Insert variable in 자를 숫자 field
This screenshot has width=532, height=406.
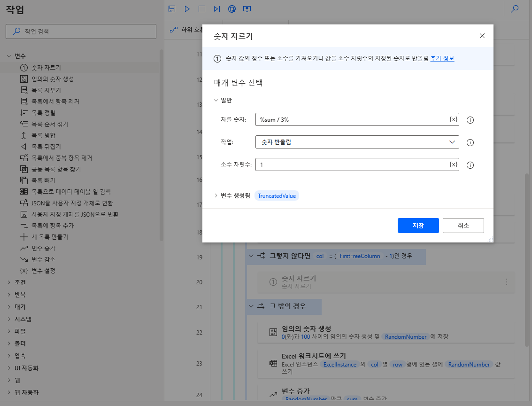tap(454, 119)
